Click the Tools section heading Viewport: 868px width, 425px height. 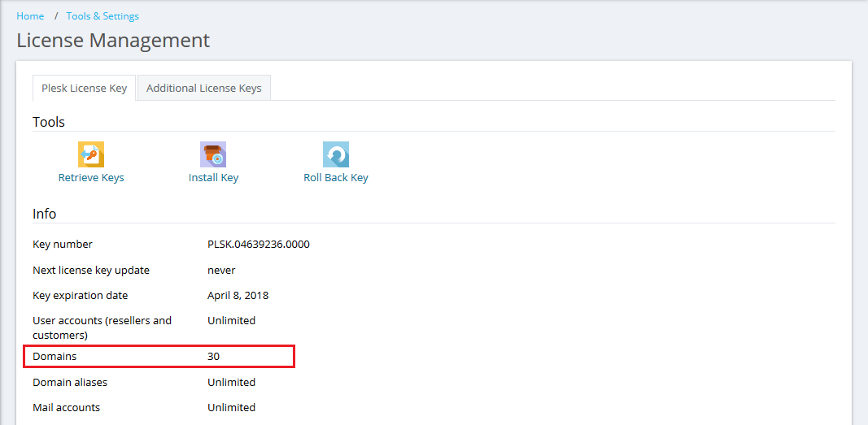[x=49, y=122]
